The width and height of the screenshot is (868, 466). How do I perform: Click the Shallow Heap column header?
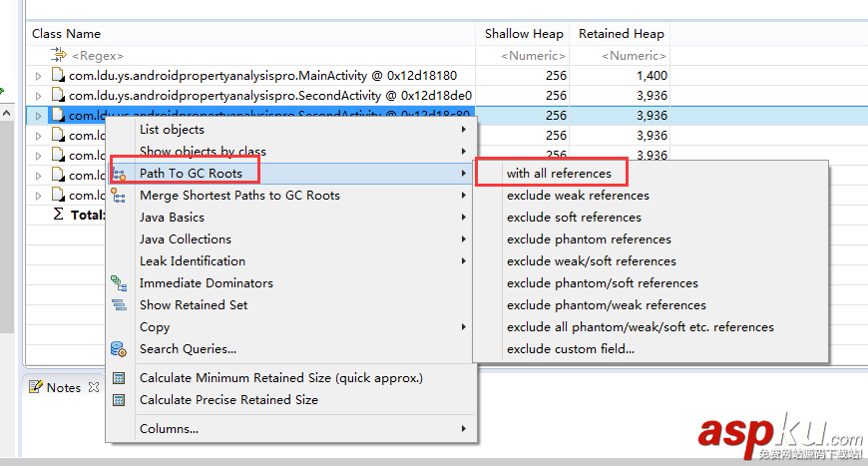click(524, 34)
